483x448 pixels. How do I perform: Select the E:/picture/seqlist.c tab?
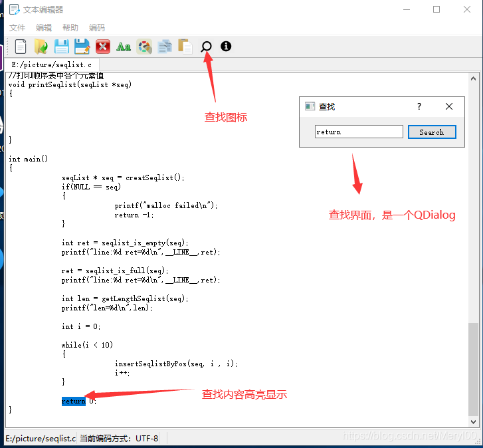(x=51, y=64)
